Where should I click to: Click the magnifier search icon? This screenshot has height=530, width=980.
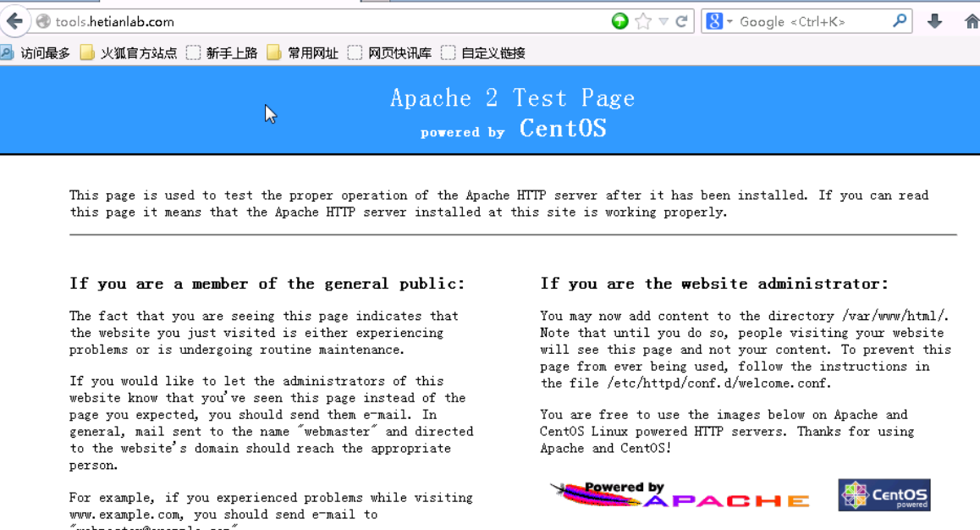click(x=900, y=20)
